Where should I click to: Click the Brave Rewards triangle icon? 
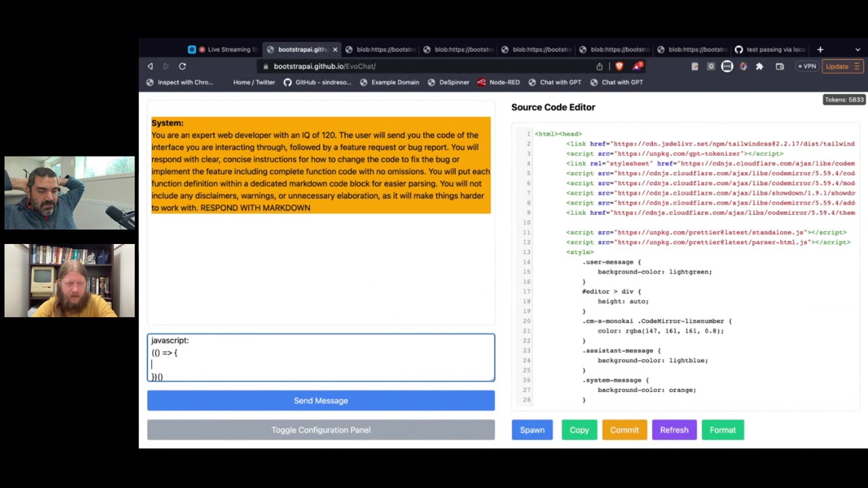pyautogui.click(x=637, y=66)
